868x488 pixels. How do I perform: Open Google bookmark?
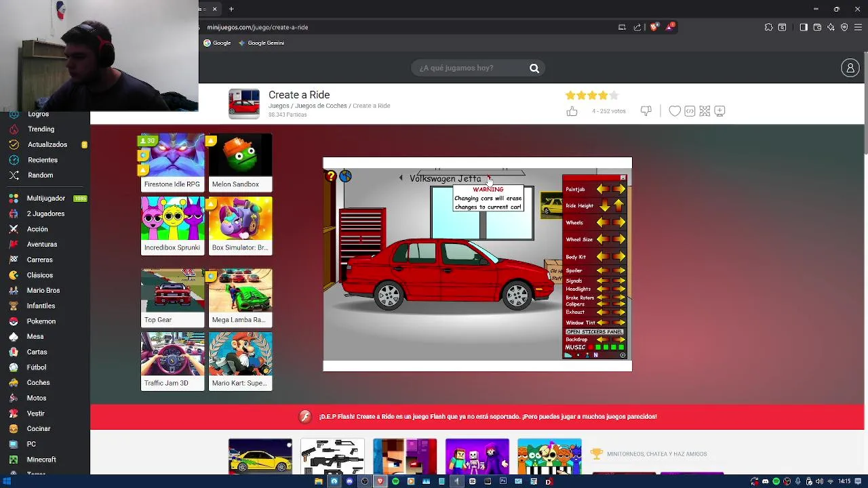(217, 43)
